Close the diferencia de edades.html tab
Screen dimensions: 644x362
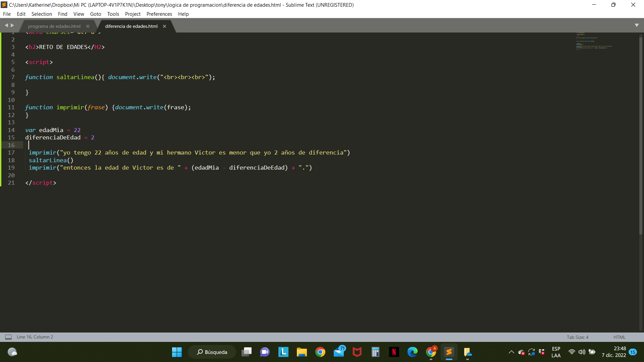pos(164,26)
